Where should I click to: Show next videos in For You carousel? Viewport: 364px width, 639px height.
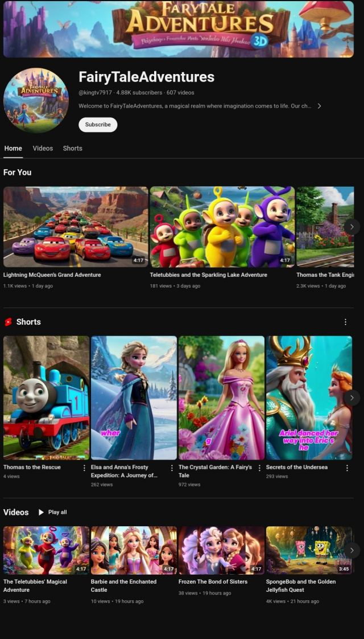352,227
